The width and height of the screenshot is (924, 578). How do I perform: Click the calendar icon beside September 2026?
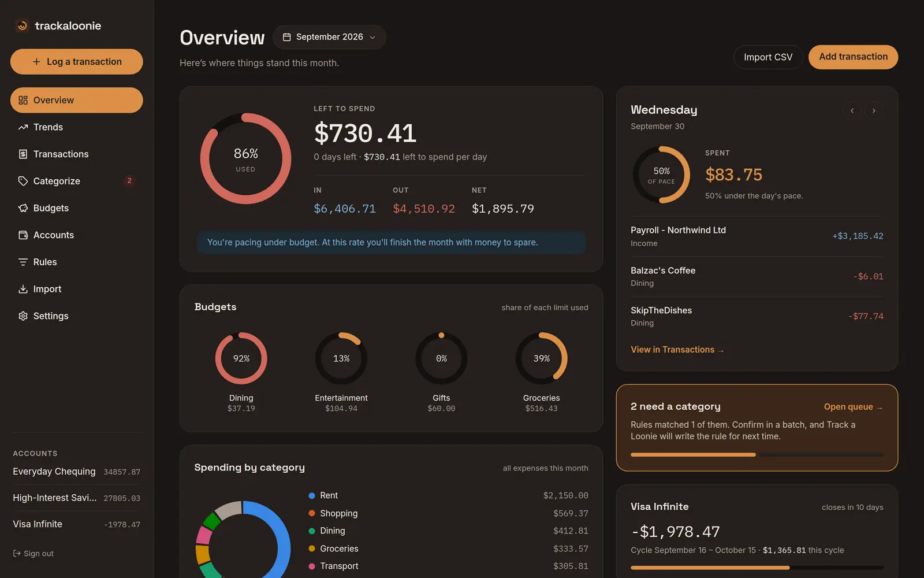click(x=286, y=37)
